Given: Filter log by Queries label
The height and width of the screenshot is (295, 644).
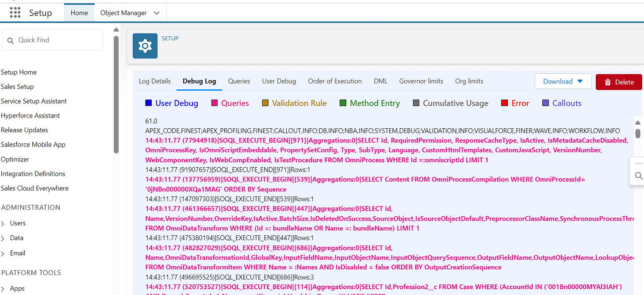Looking at the screenshot, I should click(235, 103).
